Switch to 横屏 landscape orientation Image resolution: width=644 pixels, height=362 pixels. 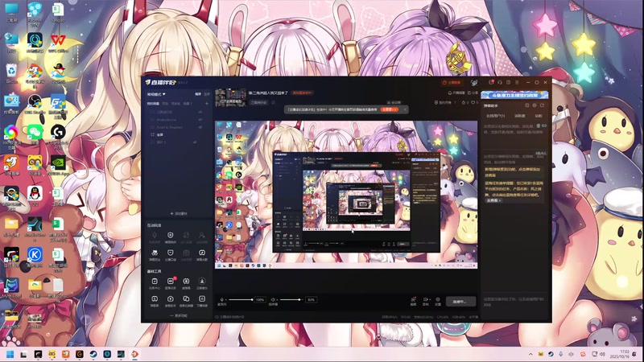pyautogui.click(x=198, y=94)
